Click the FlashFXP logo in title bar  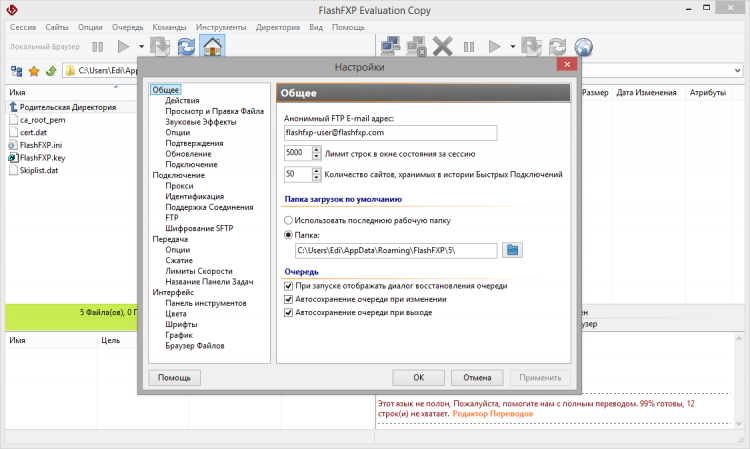[x=12, y=10]
